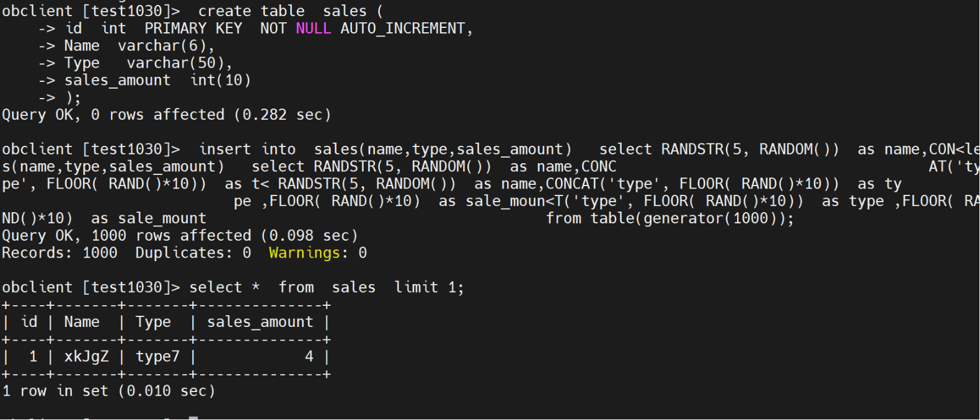Click the sales_amount header in the result table
The height and width of the screenshot is (420, 980).
pyautogui.click(x=260, y=322)
